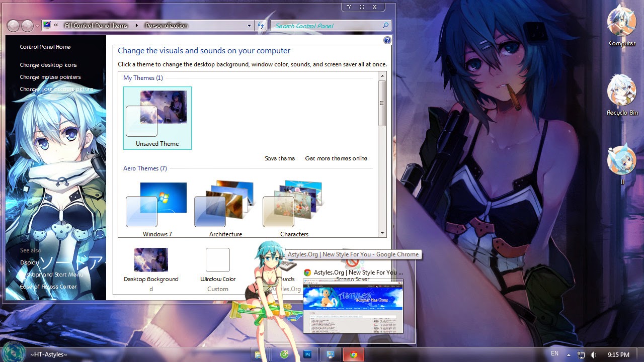Click the volume speaker tray icon
The width and height of the screenshot is (644, 362).
[593, 355]
